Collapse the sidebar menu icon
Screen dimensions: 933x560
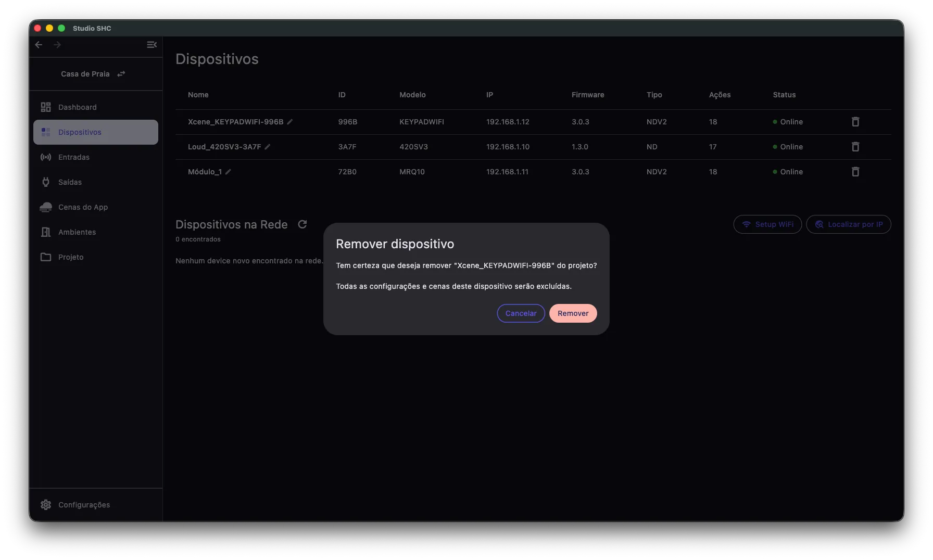pos(152,45)
